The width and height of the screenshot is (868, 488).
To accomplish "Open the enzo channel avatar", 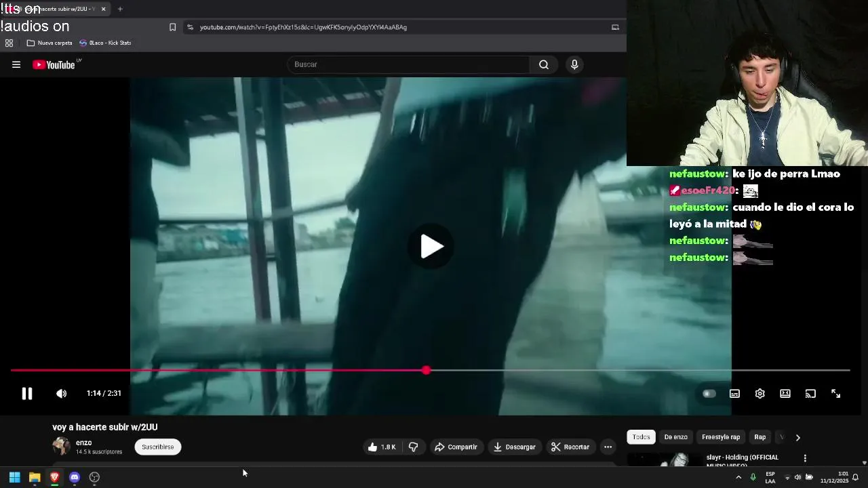I will click(61, 446).
